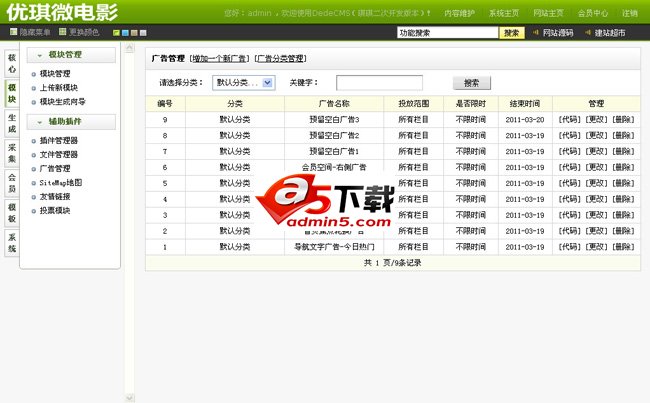The width and height of the screenshot is (650, 403).
Task: Select the green theme color swatch
Action: click(x=116, y=33)
